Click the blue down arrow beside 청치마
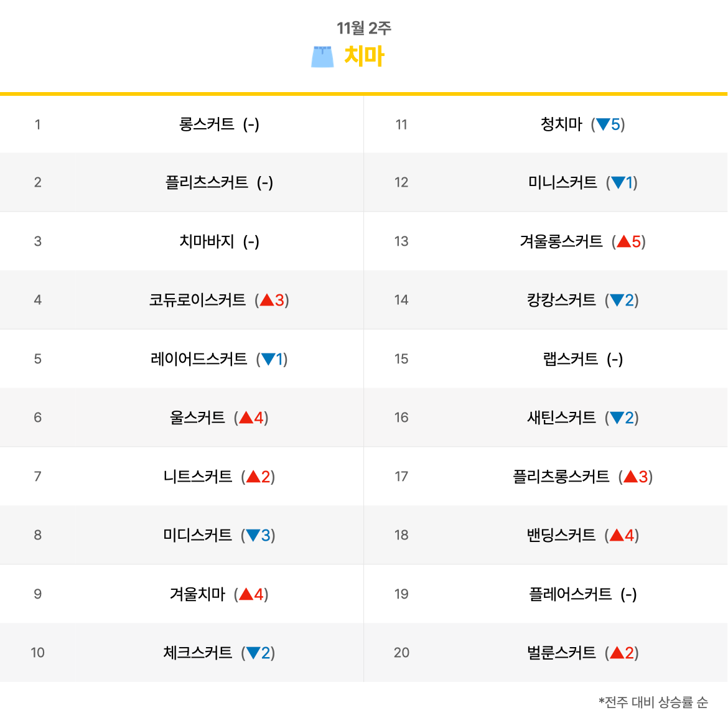Viewport: 728px width, 728px height. [x=603, y=124]
